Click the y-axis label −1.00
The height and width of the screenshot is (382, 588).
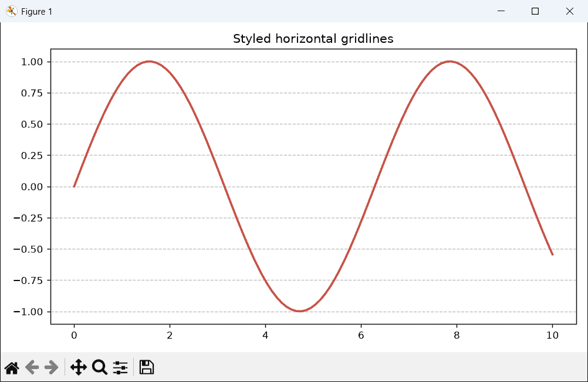[x=28, y=312]
